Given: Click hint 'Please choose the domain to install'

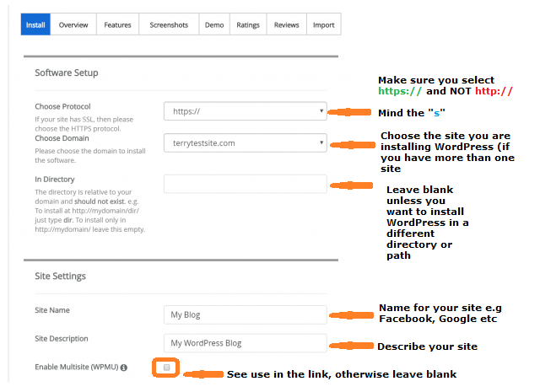Looking at the screenshot, I should [90, 151].
